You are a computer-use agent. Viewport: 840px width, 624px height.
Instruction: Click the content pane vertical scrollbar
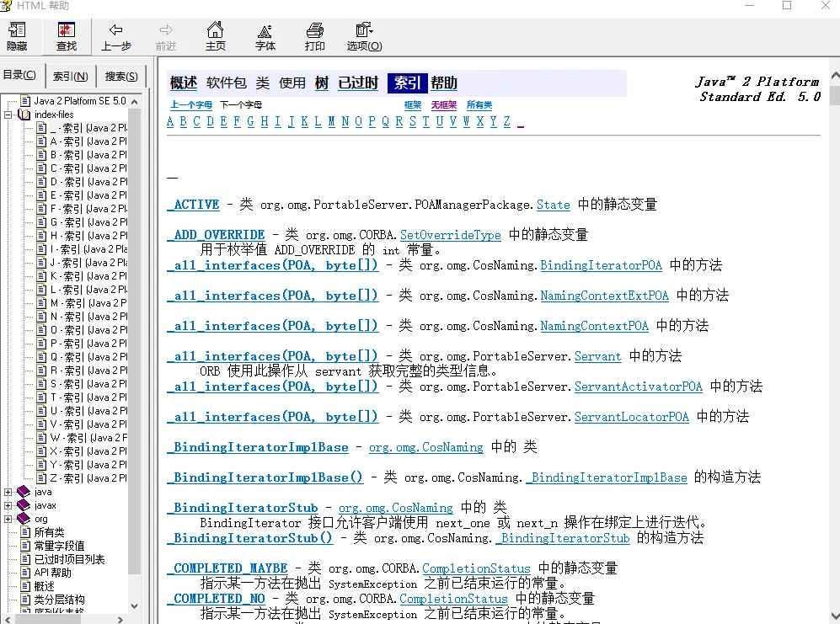pos(833,337)
